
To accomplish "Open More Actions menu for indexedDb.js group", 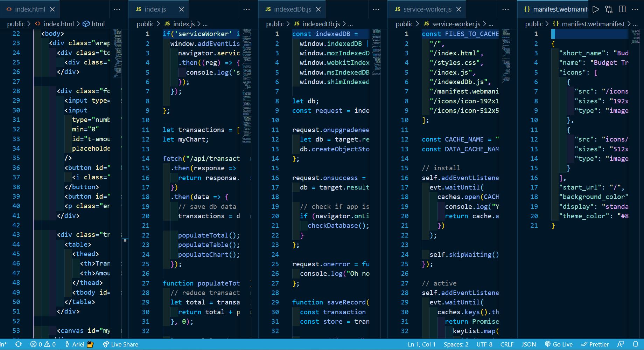I will click(376, 9).
